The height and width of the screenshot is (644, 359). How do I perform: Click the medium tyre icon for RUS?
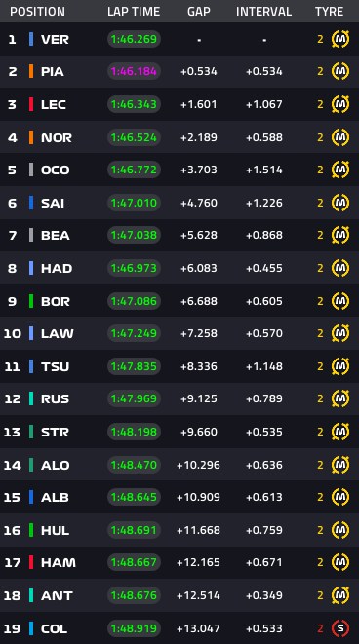click(340, 398)
